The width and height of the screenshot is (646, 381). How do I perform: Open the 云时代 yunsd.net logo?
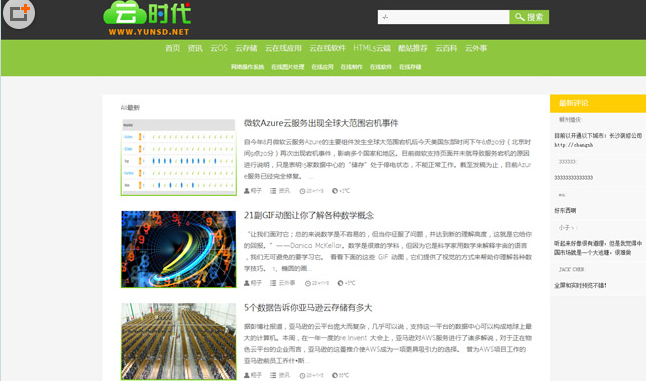pyautogui.click(x=147, y=19)
